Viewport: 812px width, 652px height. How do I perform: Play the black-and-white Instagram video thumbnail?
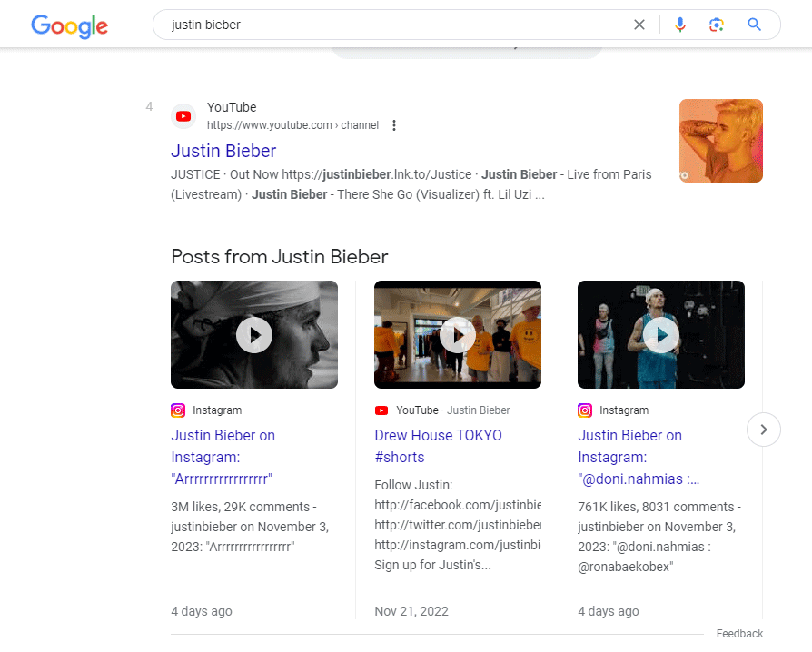pos(254,334)
